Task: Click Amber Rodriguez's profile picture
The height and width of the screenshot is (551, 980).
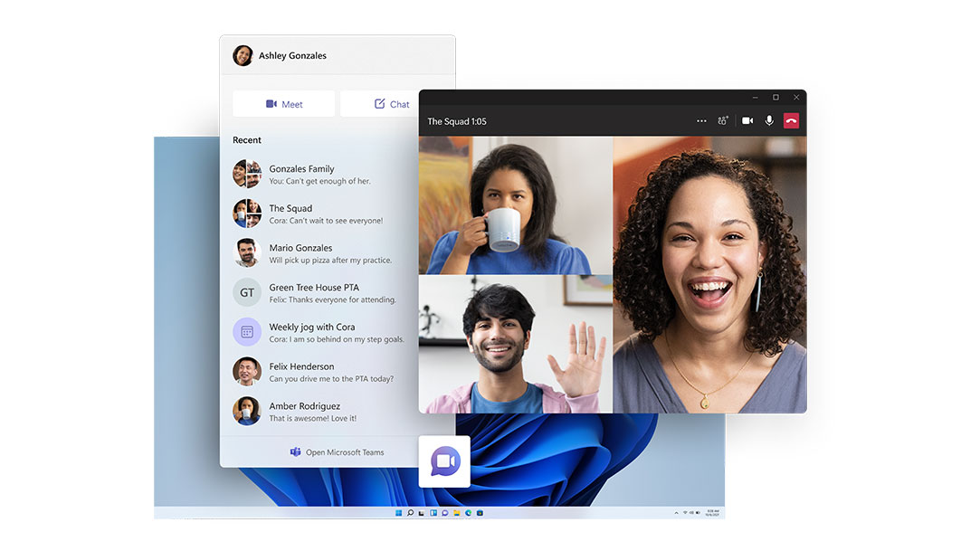Action: tap(247, 411)
